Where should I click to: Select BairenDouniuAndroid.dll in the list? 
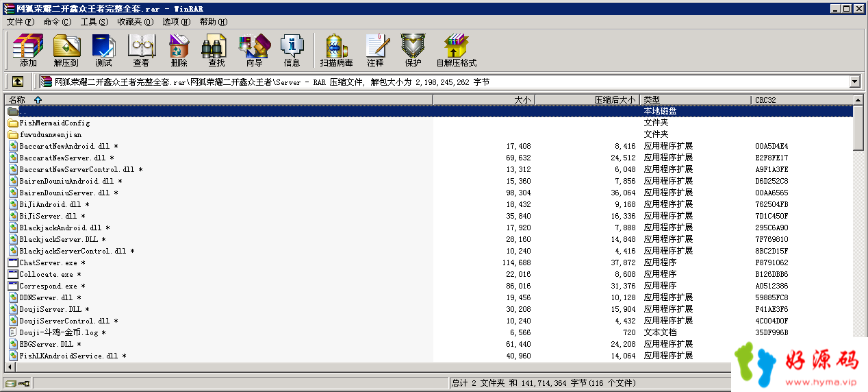pos(430,181)
